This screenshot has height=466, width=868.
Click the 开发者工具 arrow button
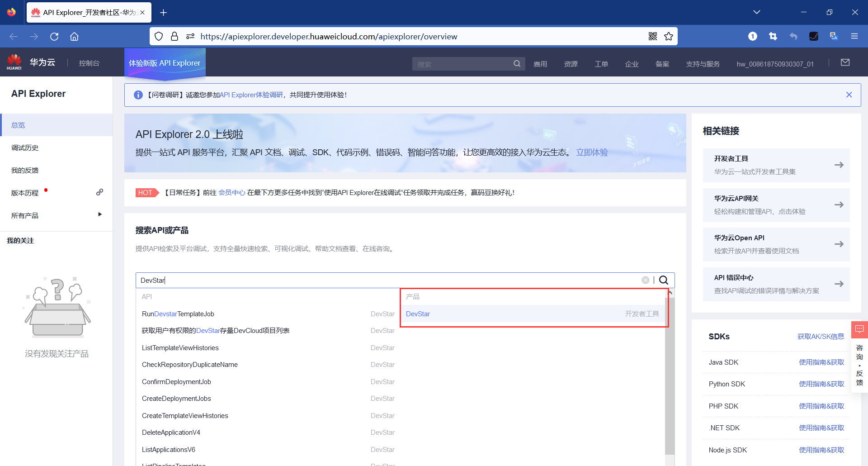(840, 165)
